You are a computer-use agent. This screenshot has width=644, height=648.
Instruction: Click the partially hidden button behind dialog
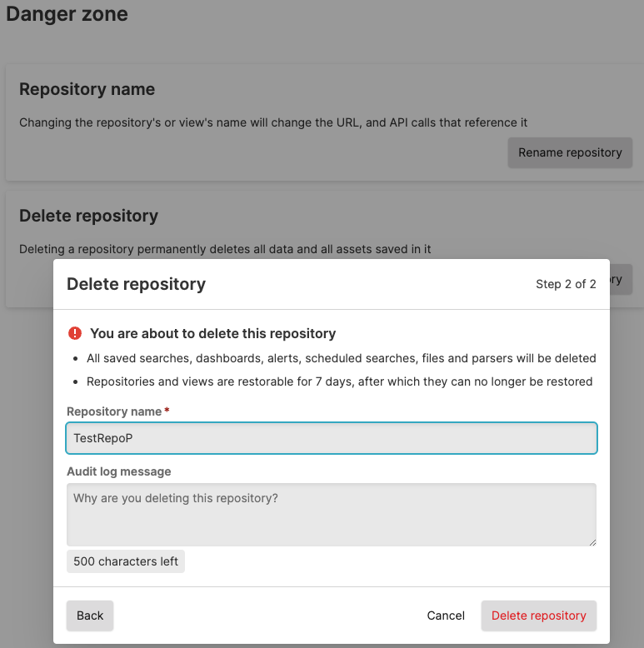tap(622, 280)
